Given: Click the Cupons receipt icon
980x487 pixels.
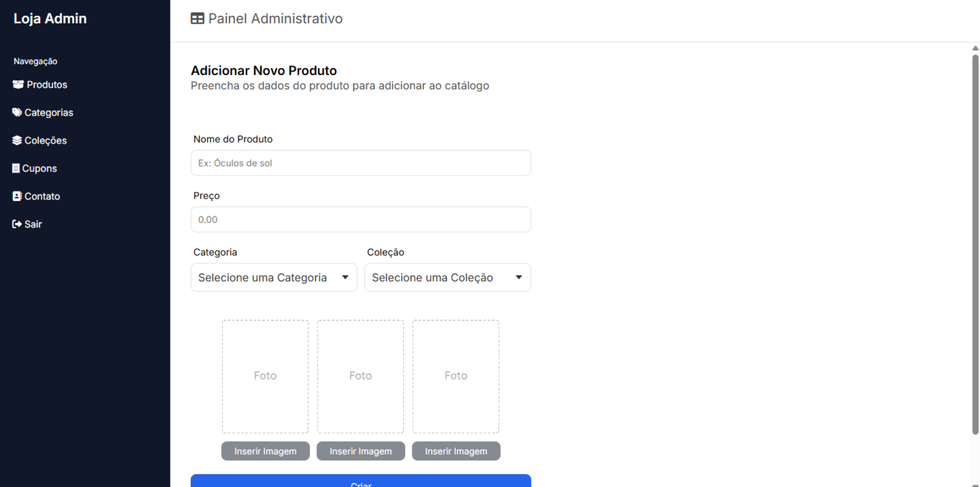Looking at the screenshot, I should 16,168.
